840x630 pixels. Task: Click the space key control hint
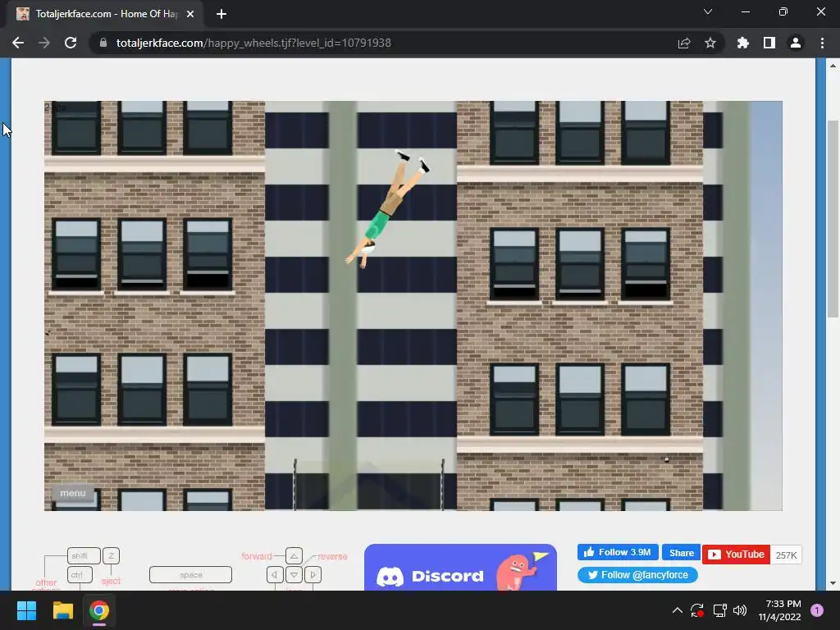click(190, 575)
